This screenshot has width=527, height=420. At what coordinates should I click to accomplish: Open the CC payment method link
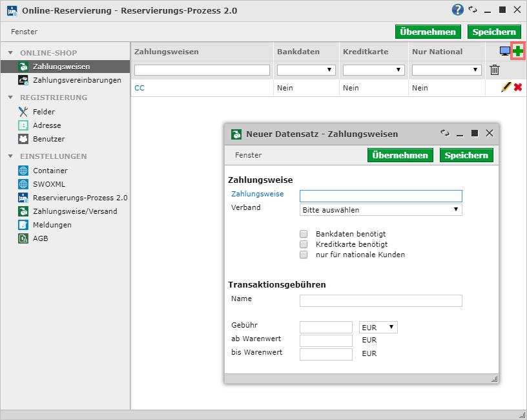(x=139, y=88)
